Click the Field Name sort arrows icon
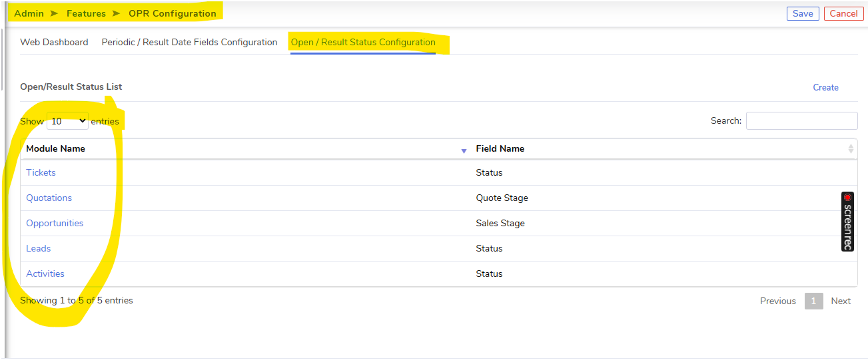The height and width of the screenshot is (362, 868). [851, 149]
